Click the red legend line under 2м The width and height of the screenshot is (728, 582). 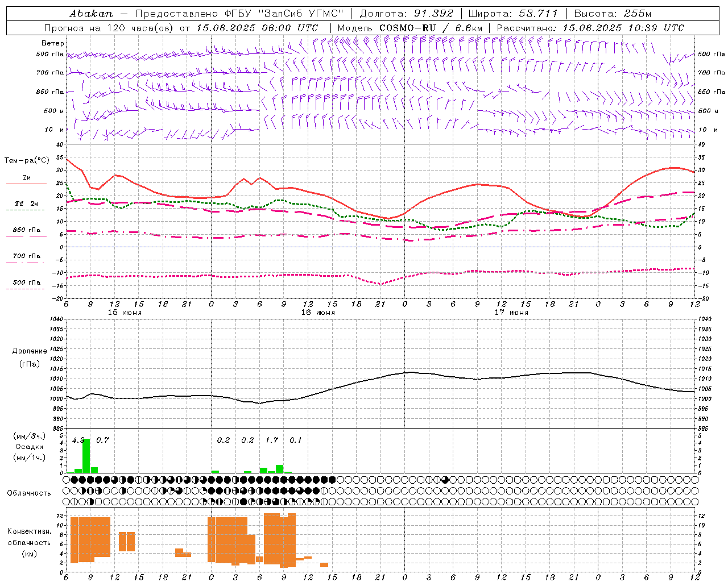click(x=26, y=184)
